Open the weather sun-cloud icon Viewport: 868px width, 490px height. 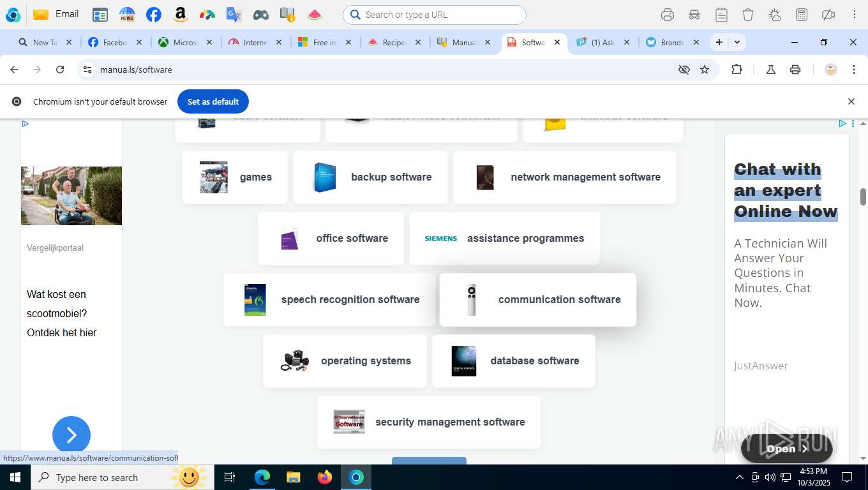775,15
